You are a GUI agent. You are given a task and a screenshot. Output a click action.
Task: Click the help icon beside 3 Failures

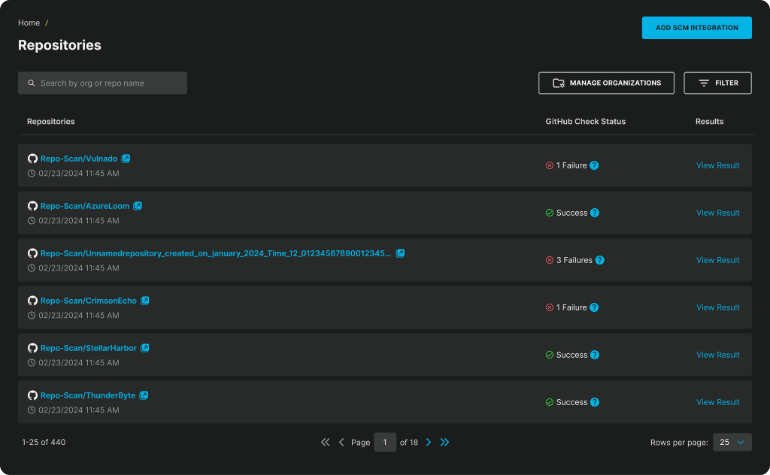tap(600, 260)
